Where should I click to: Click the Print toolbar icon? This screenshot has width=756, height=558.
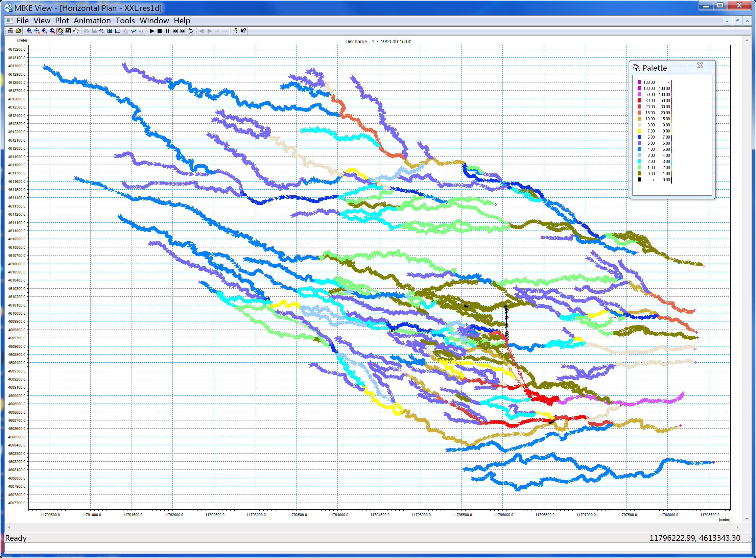tap(10, 31)
